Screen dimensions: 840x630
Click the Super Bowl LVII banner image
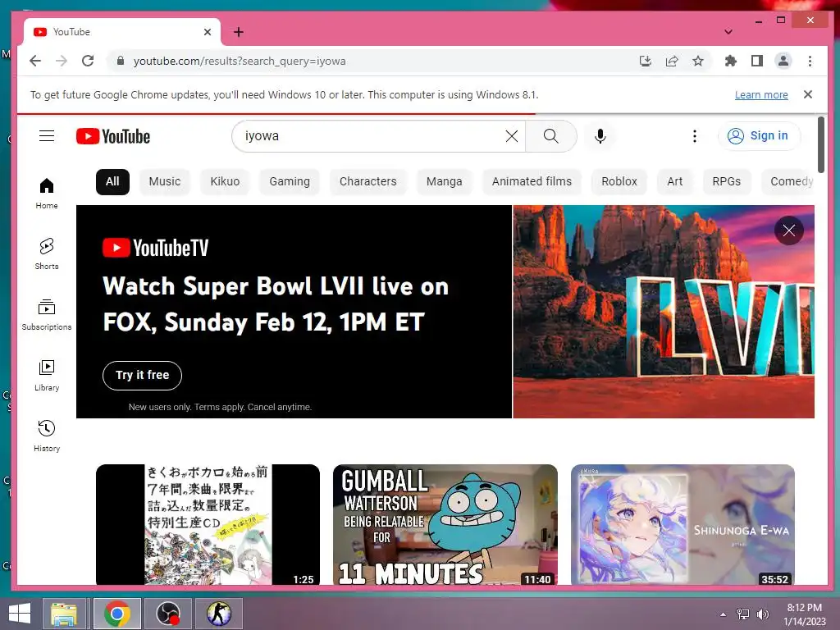point(664,311)
